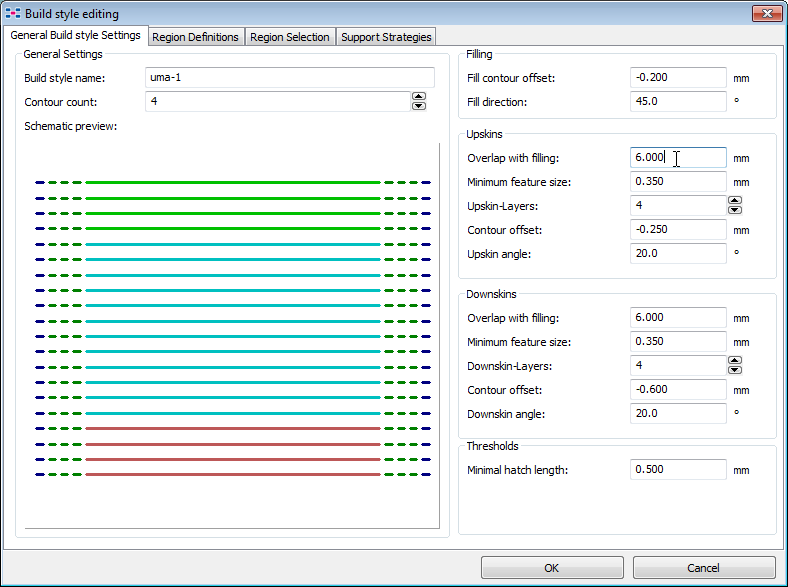Click the Build style editing window icon
The width and height of the screenshot is (788, 587).
13,14
